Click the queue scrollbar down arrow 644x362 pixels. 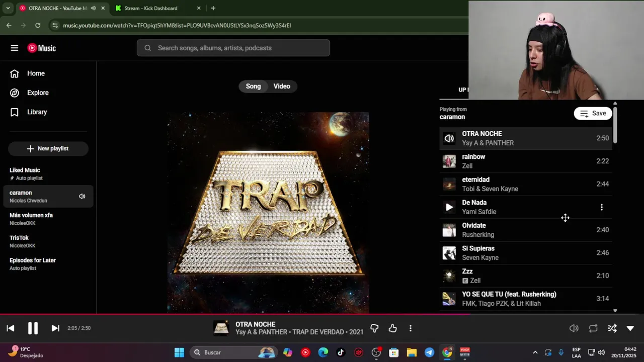(x=615, y=311)
